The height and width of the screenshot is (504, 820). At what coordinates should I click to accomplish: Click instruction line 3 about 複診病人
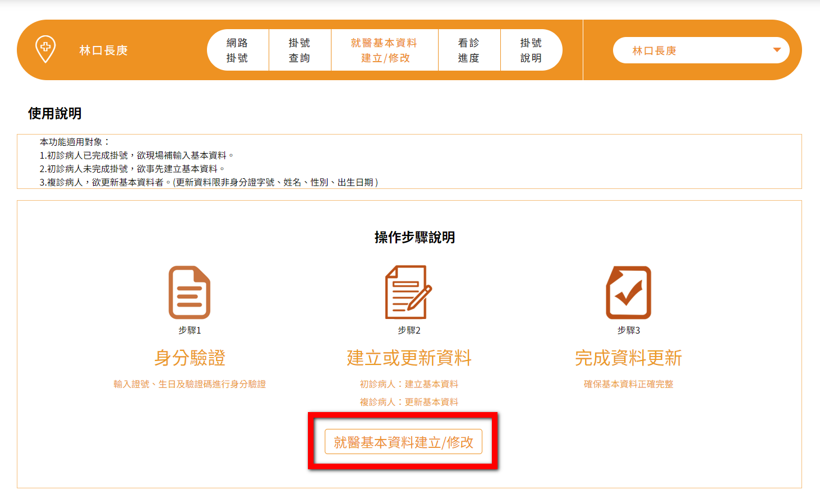209,182
